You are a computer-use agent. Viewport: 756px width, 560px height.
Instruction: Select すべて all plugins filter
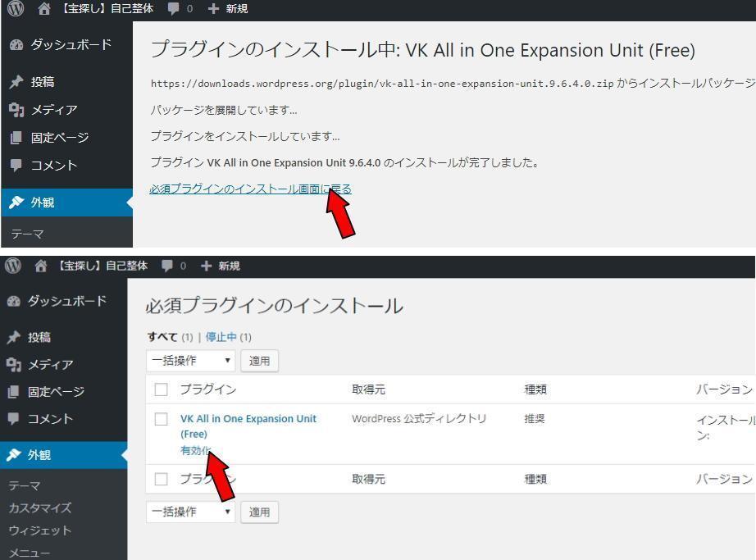point(162,337)
